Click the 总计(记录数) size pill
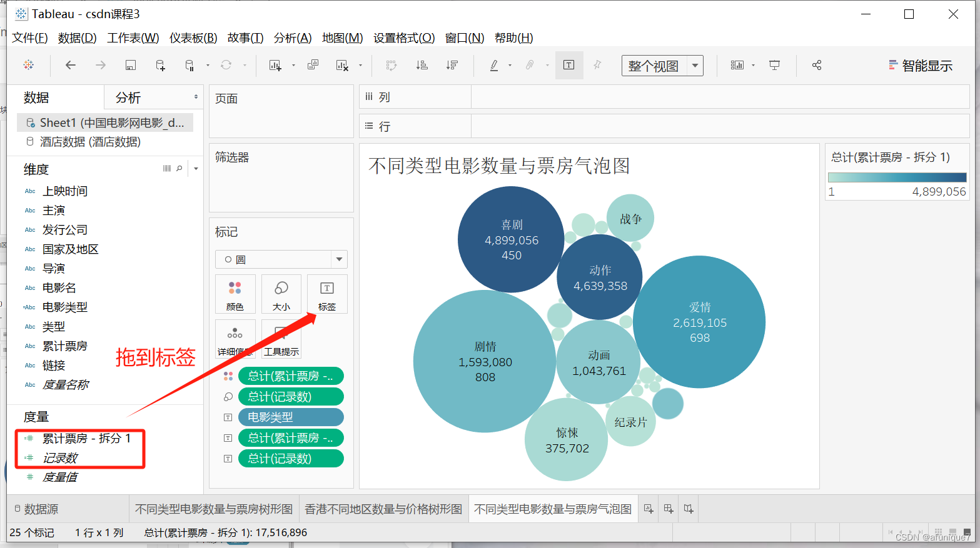980x548 pixels. coord(291,396)
